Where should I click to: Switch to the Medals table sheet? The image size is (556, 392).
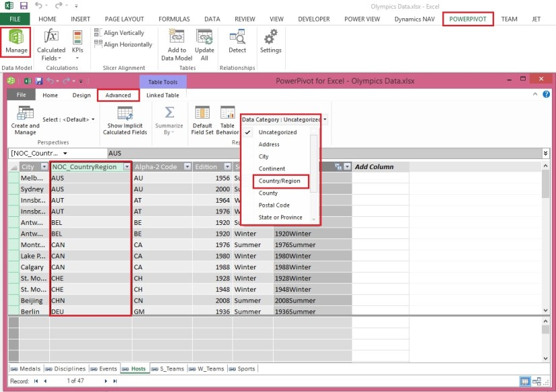click(28, 368)
